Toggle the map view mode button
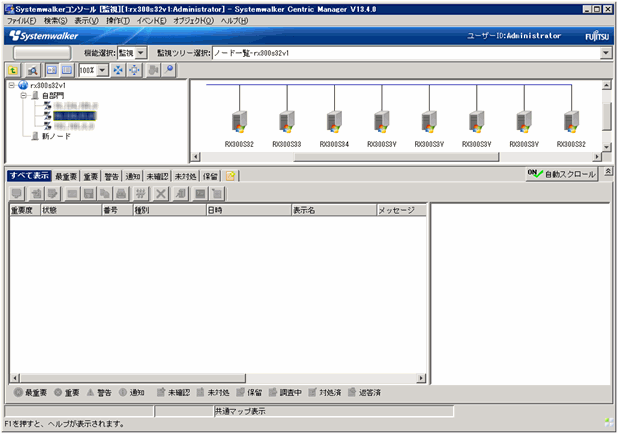Viewport: 618px width, 434px height. [49, 71]
